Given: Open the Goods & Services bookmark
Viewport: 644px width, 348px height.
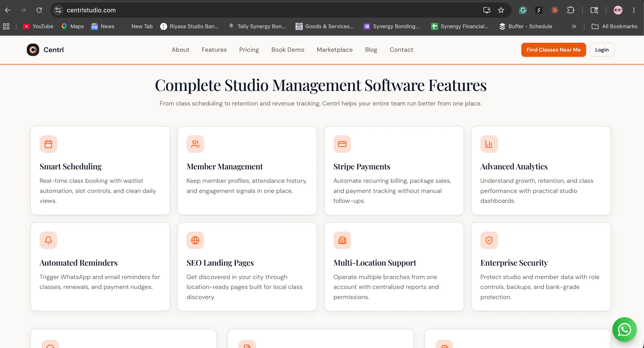Looking at the screenshot, I should pyautogui.click(x=324, y=26).
